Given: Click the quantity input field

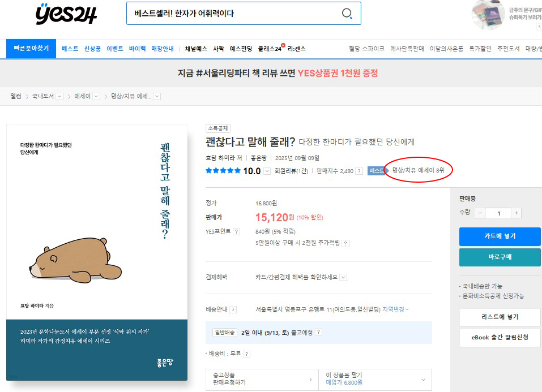Looking at the screenshot, I should 498,213.
